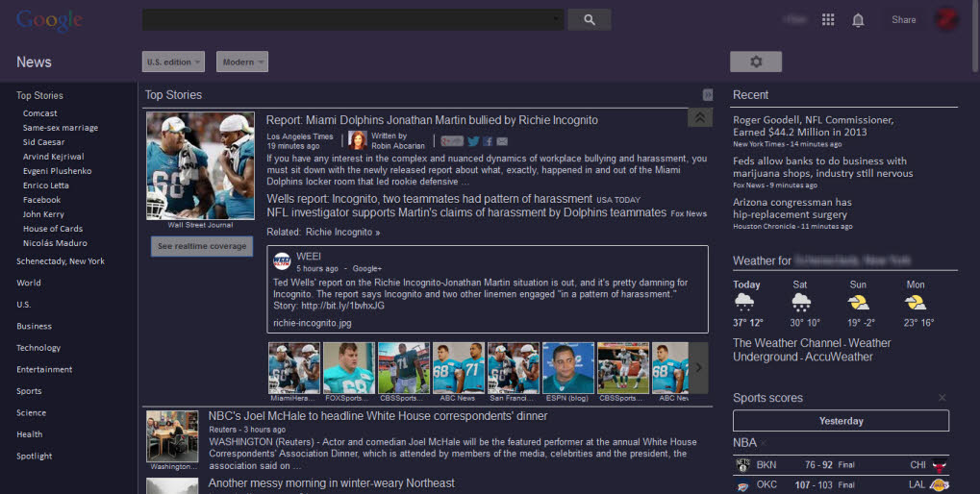Click the Nicolás Maduro topic
980x494 pixels.
click(55, 243)
